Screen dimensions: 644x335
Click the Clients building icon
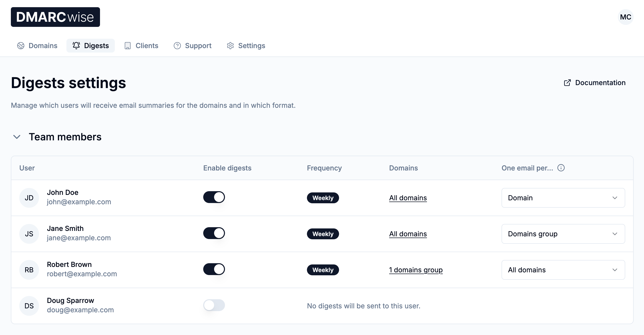click(127, 45)
